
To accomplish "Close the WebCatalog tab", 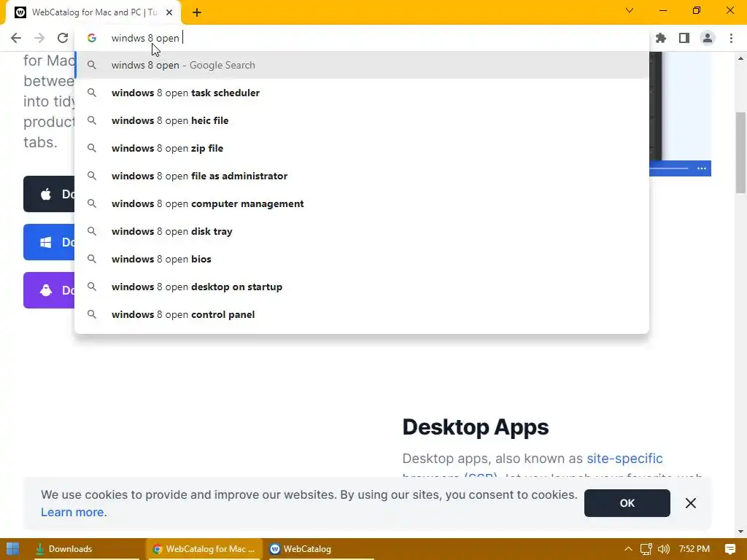I will point(169,12).
